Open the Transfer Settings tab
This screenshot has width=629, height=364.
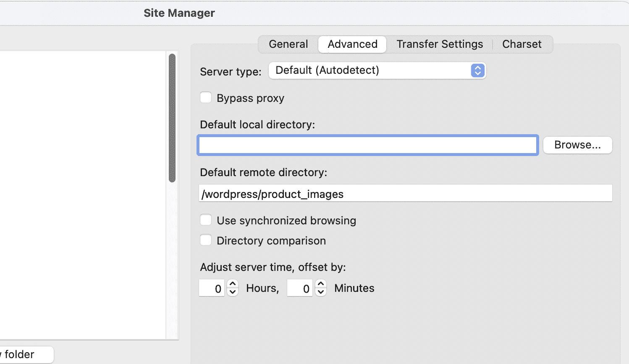439,44
